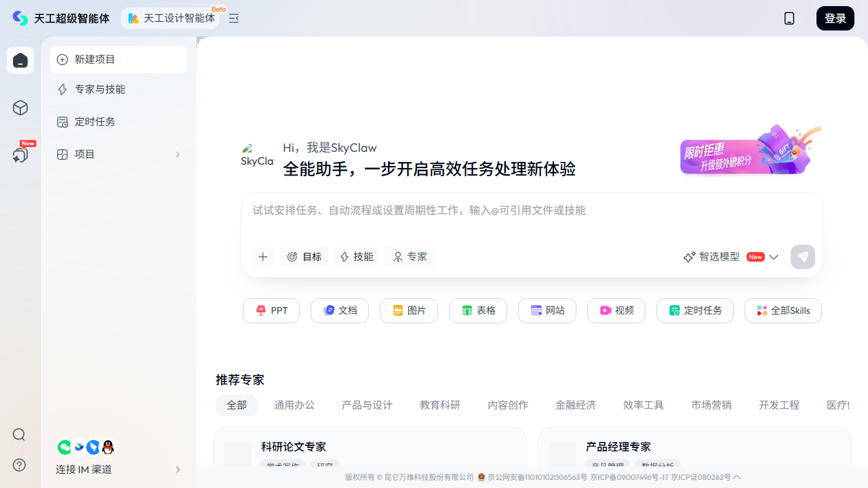The width and height of the screenshot is (868, 488).
Task: Choose the 表格 quick action
Action: tap(478, 310)
